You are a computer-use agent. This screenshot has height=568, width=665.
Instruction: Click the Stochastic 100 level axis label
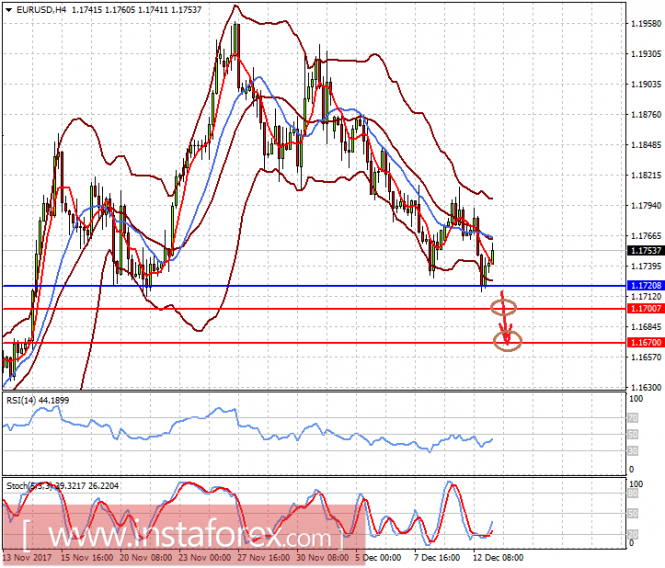click(x=634, y=485)
